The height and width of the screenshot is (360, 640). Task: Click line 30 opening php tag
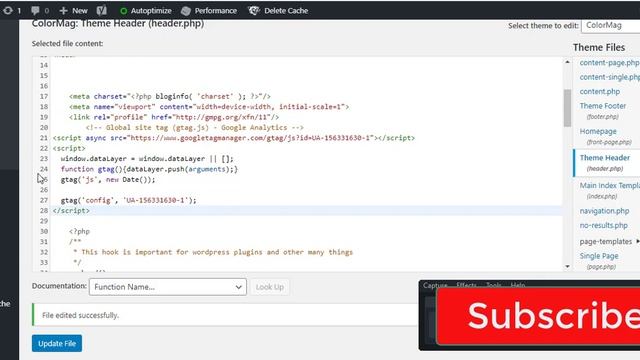[x=79, y=231]
